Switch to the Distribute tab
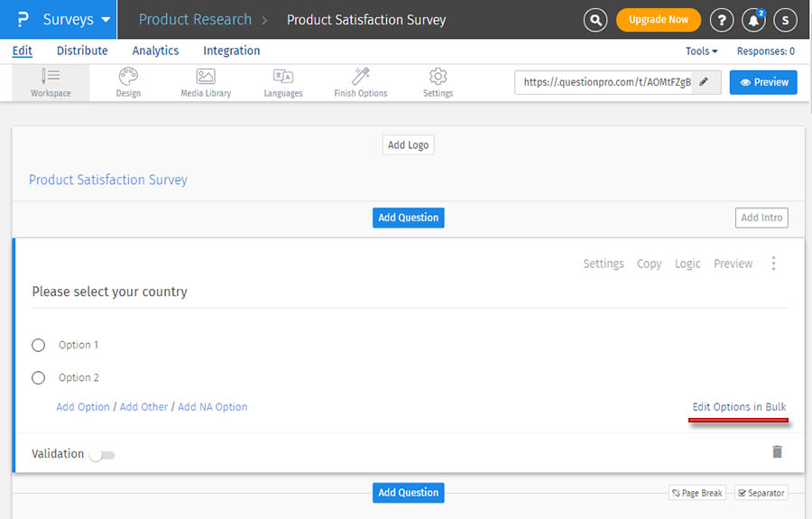 click(x=82, y=51)
